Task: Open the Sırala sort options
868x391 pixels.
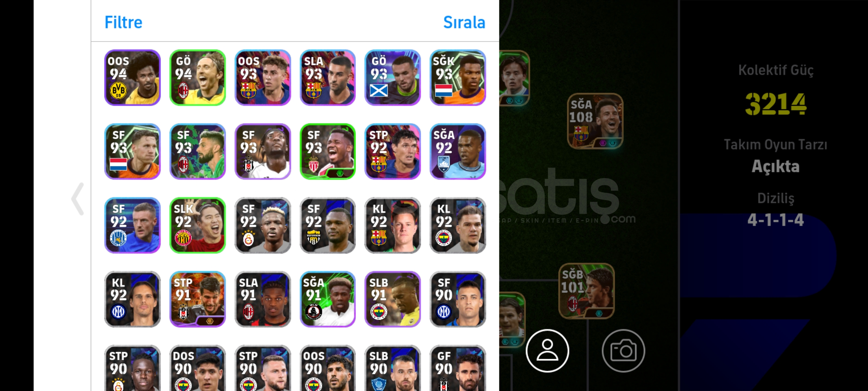Action: point(464,22)
